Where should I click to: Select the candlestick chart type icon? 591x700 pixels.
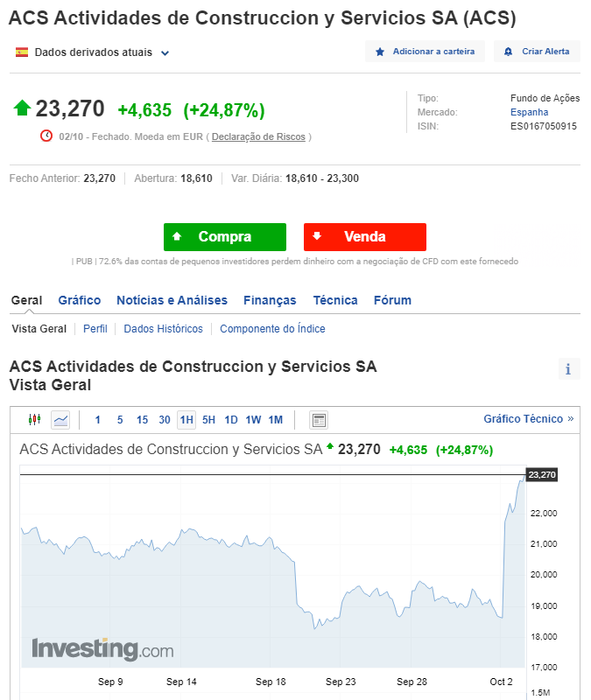(35, 420)
